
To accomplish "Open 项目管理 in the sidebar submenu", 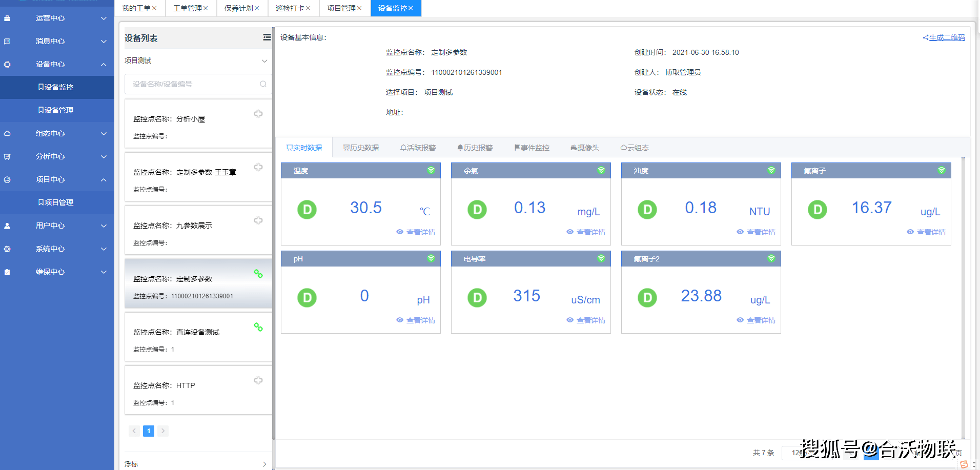I will coord(56,202).
